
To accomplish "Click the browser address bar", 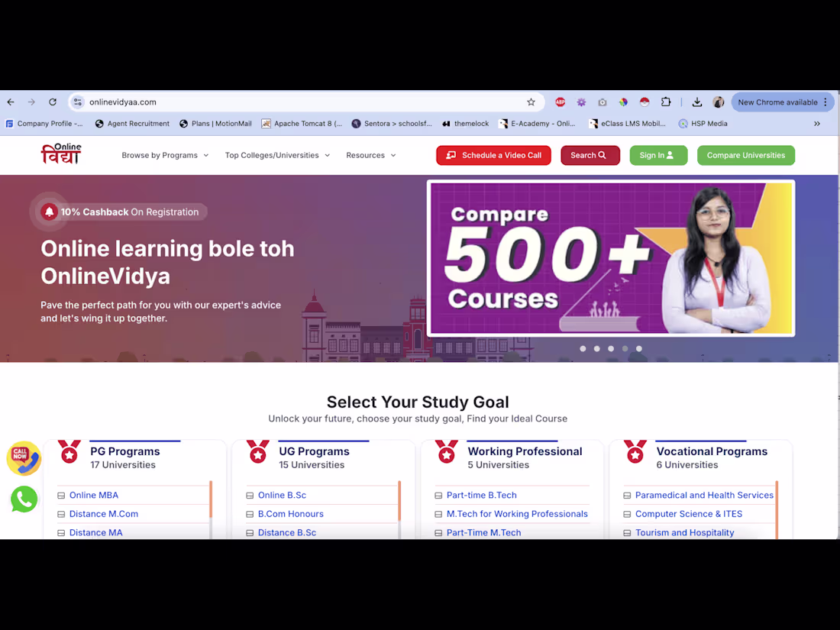I will coord(229,102).
